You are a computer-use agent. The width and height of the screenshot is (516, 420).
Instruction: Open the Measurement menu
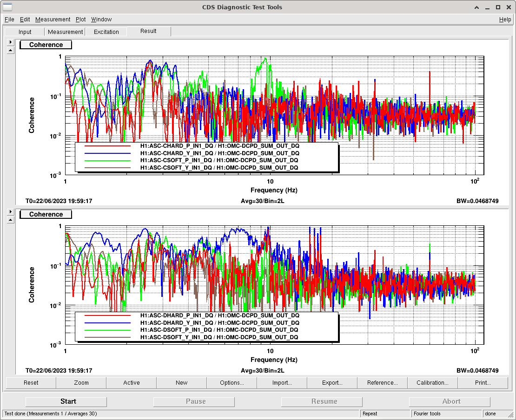tap(53, 20)
